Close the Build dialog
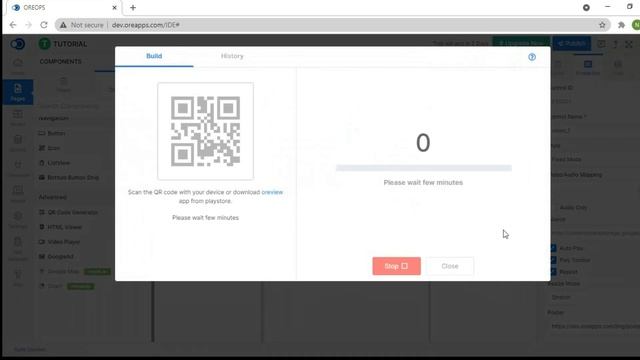The width and height of the screenshot is (640, 360). 450,266
